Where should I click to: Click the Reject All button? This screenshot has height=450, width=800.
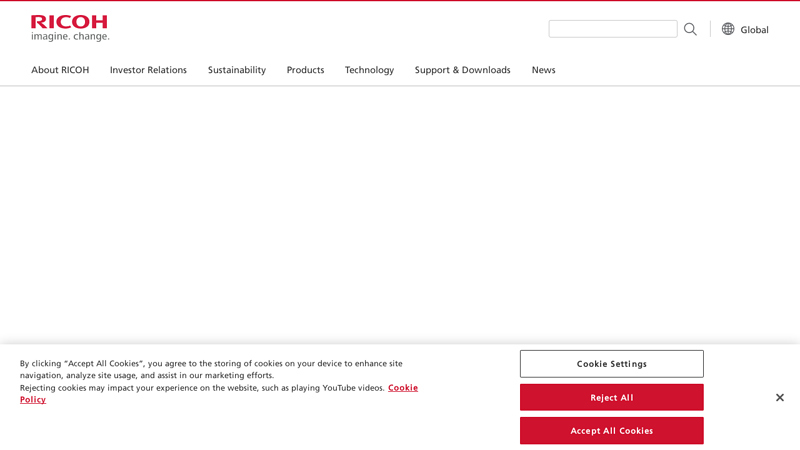point(612,397)
